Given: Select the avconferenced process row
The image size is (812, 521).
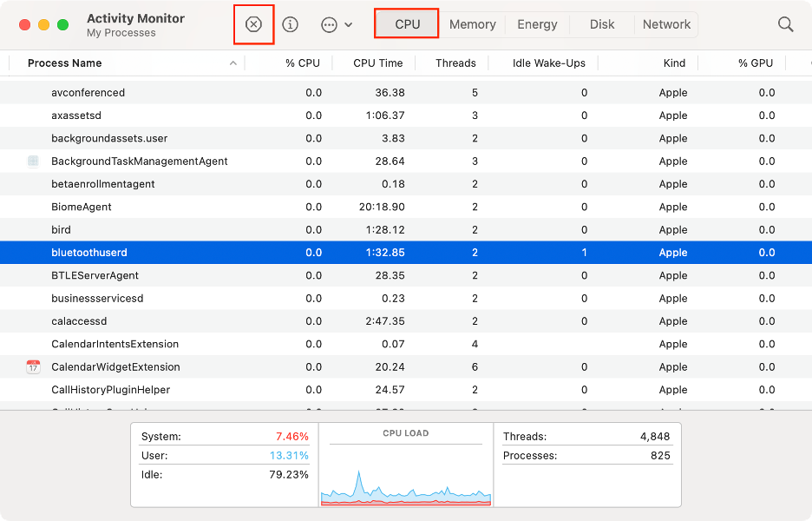Looking at the screenshot, I should 260,92.
